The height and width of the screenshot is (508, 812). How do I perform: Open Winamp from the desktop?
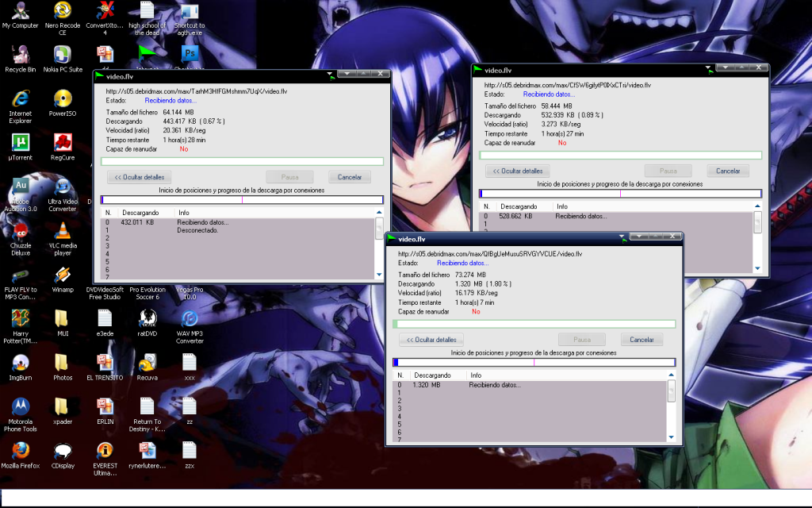pos(63,279)
